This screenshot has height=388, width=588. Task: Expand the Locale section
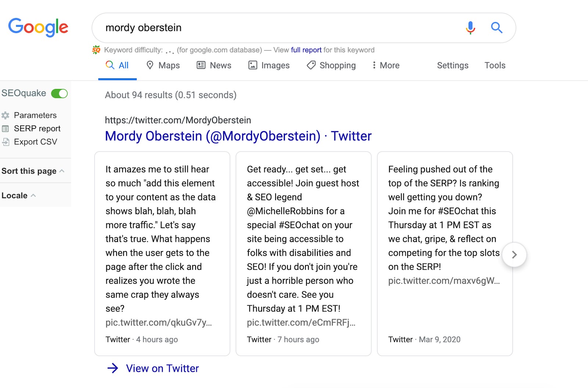pos(18,195)
